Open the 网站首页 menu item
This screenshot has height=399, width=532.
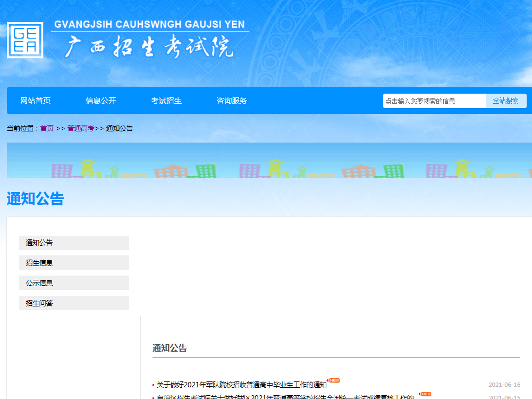pos(35,101)
